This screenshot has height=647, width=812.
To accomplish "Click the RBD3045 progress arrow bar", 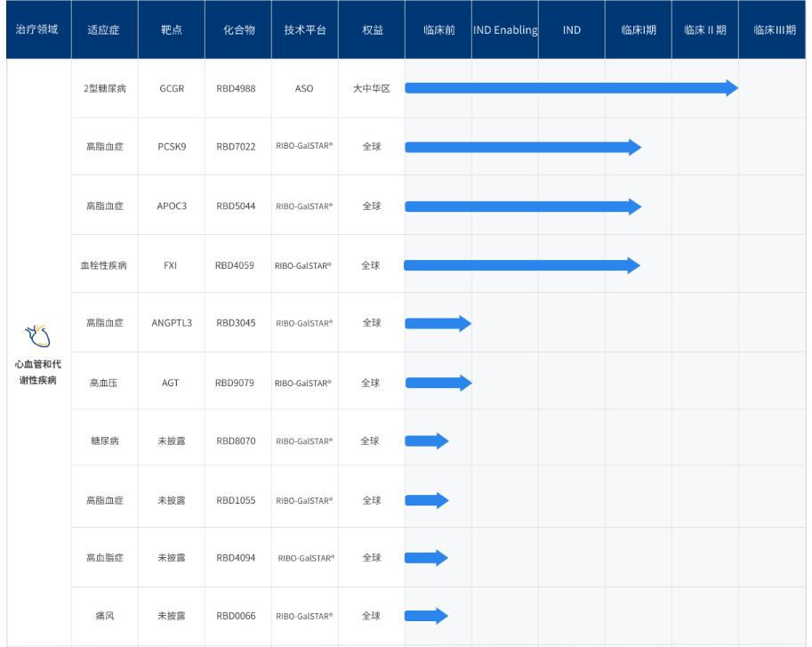I will [438, 324].
